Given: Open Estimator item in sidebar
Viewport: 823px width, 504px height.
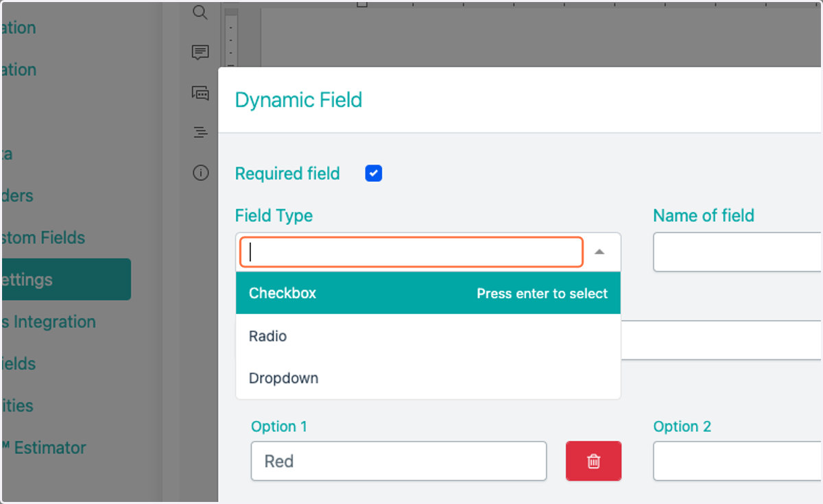Looking at the screenshot, I should click(x=43, y=448).
